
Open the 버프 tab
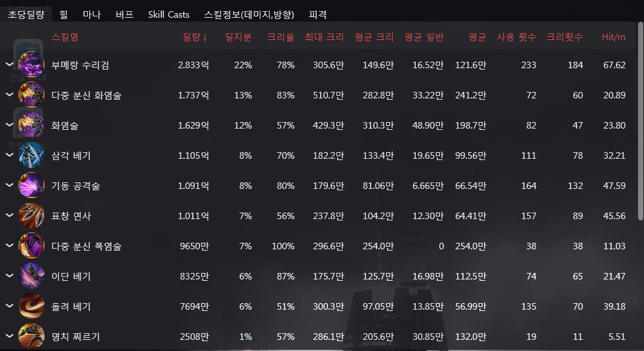point(125,14)
